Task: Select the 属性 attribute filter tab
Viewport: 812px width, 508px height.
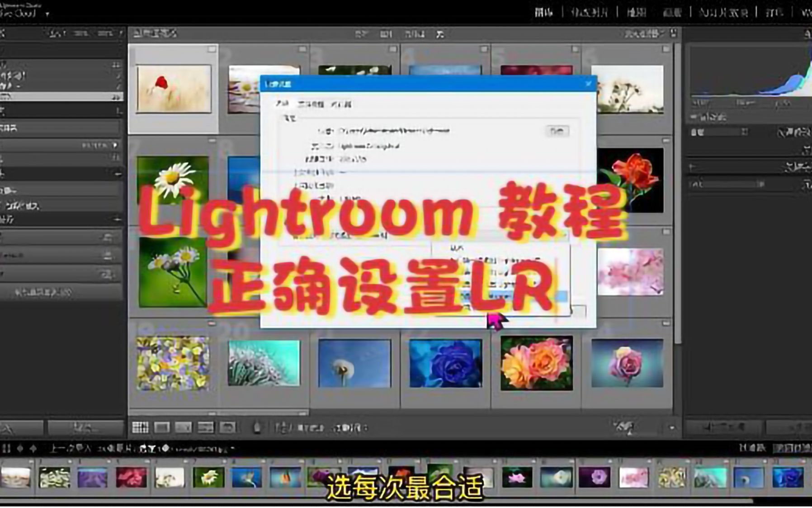Action: (386, 34)
